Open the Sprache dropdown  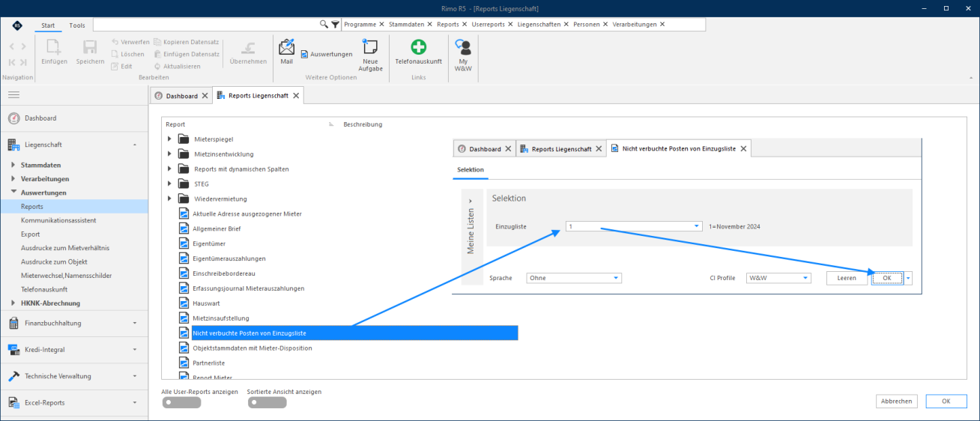coord(617,278)
